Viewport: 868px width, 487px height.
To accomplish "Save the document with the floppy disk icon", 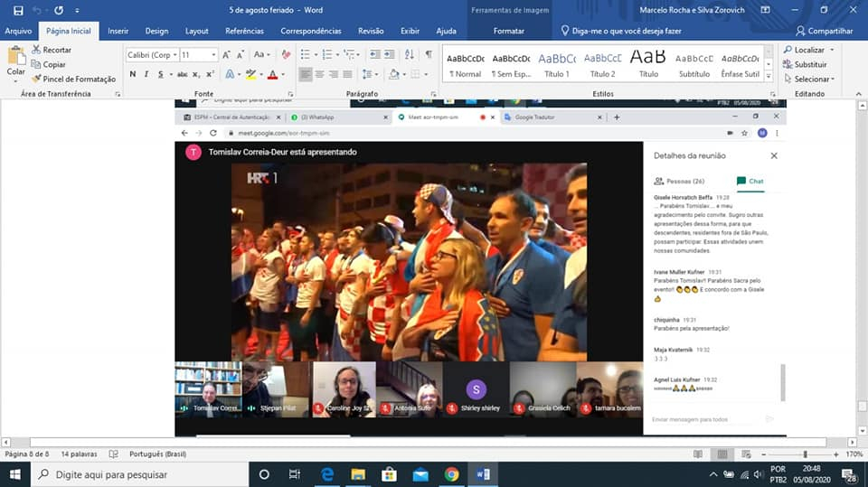I will click(18, 10).
